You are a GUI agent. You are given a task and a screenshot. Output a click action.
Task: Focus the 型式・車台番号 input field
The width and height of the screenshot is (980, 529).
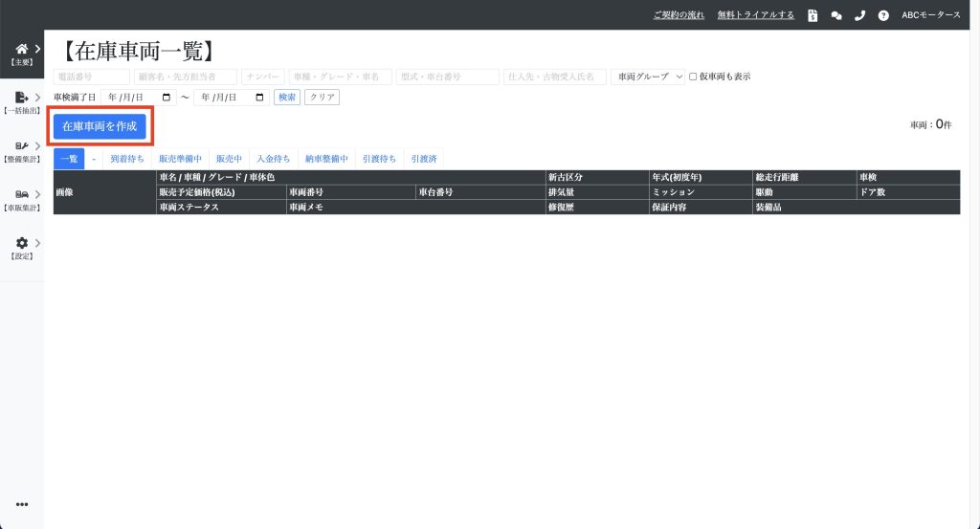[x=448, y=77]
